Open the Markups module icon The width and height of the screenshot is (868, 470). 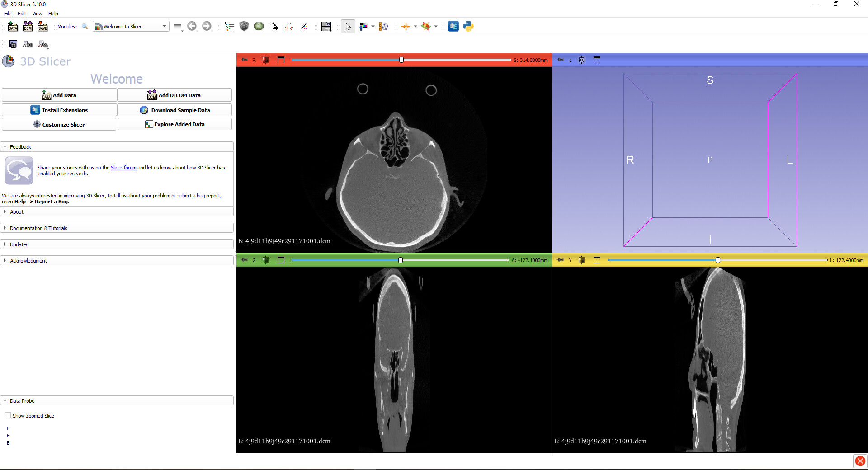coord(289,26)
